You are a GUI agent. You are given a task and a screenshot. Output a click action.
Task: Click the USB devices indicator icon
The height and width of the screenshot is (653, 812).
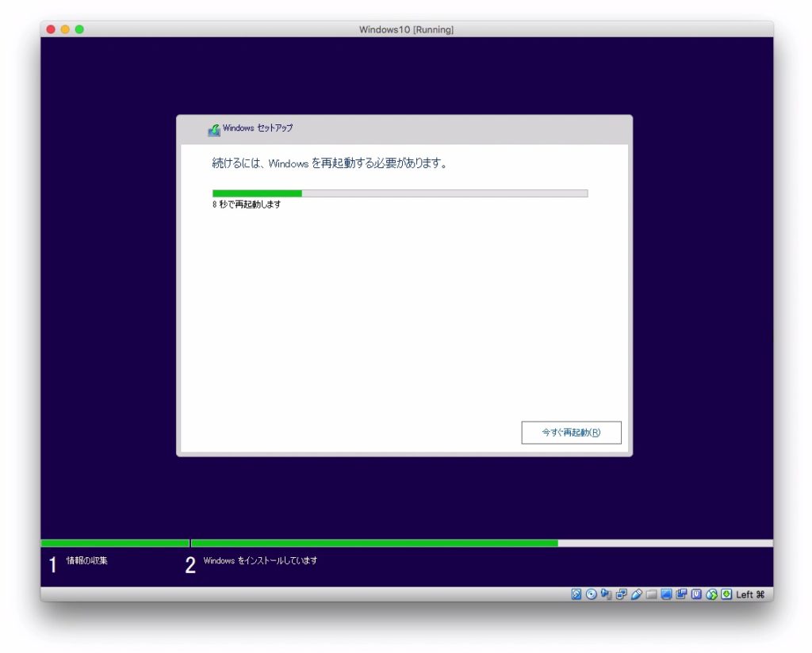pos(637,594)
